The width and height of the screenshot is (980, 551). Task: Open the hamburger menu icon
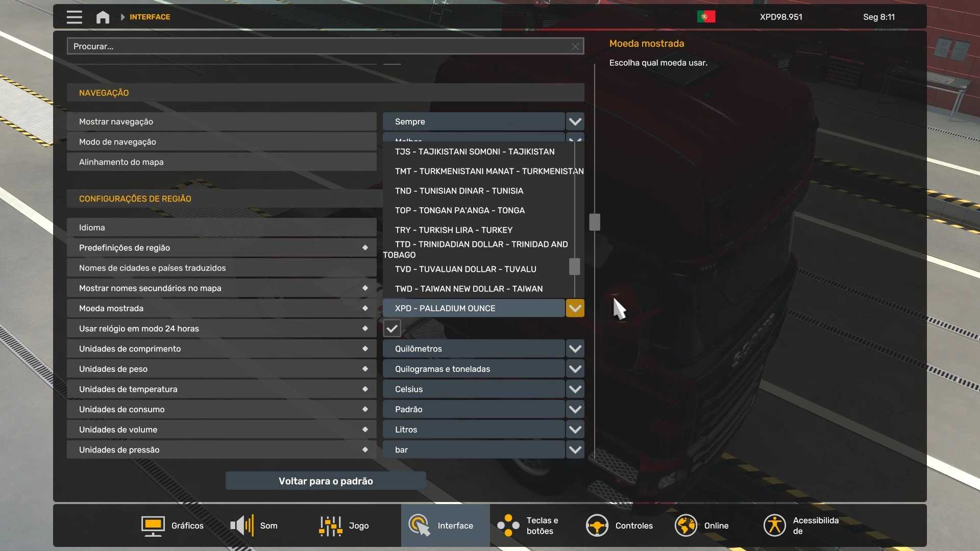[x=74, y=17]
